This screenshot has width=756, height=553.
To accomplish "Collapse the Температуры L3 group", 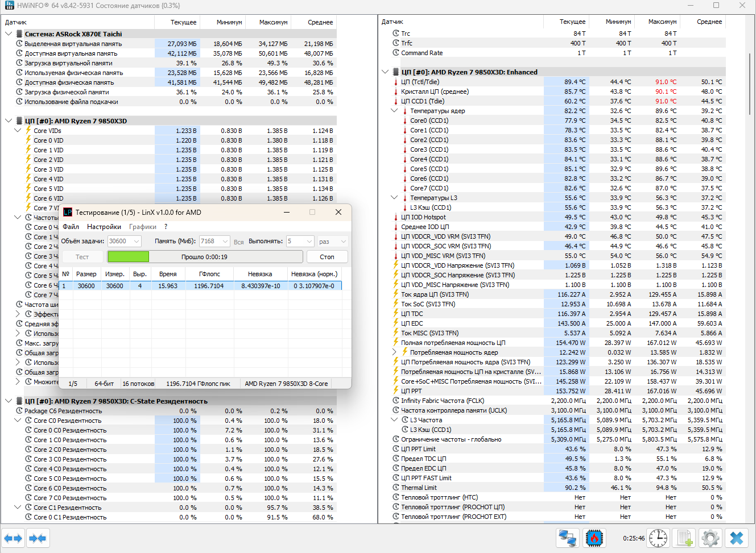I will click(x=394, y=198).
